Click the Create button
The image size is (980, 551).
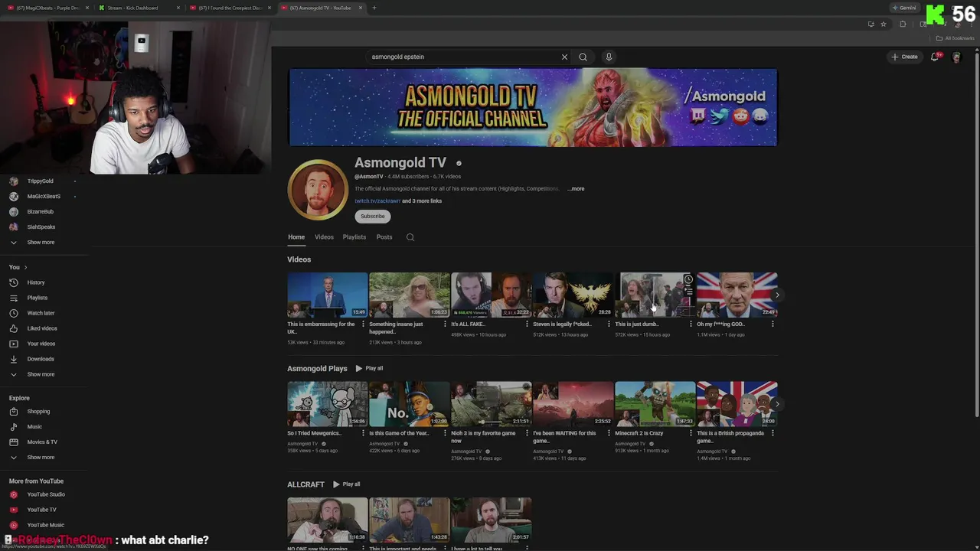point(904,57)
